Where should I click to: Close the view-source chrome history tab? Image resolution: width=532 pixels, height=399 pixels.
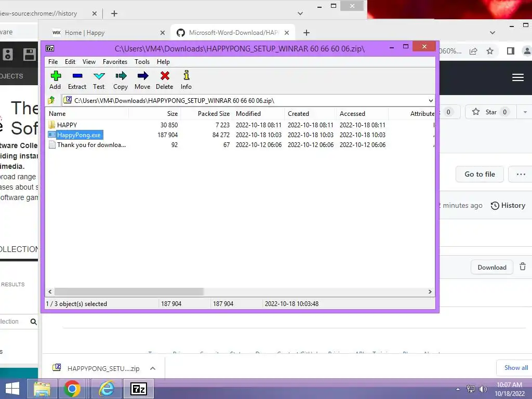[x=95, y=14]
